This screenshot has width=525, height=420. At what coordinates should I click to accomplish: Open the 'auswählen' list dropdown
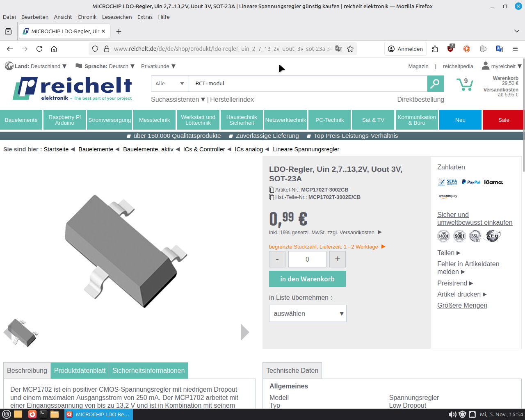pyautogui.click(x=308, y=313)
